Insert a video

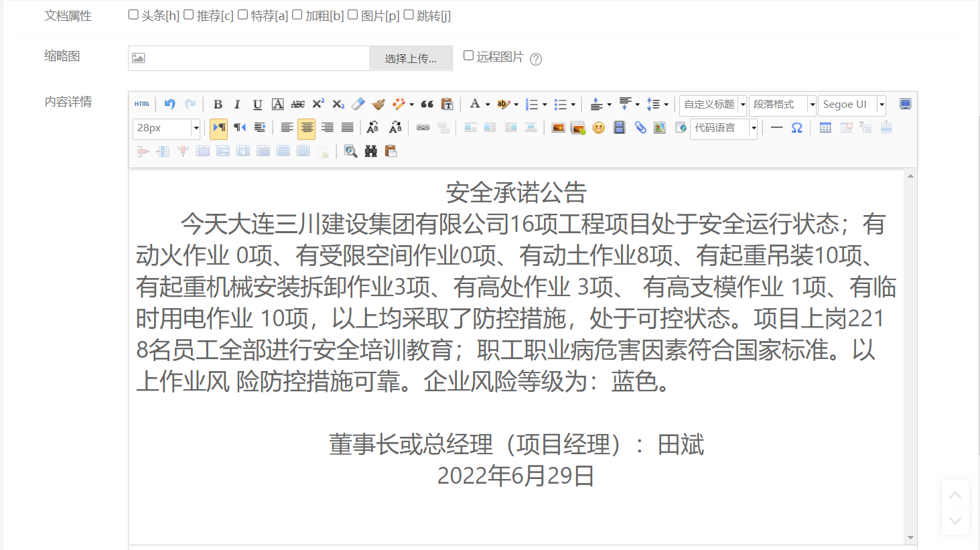point(620,128)
